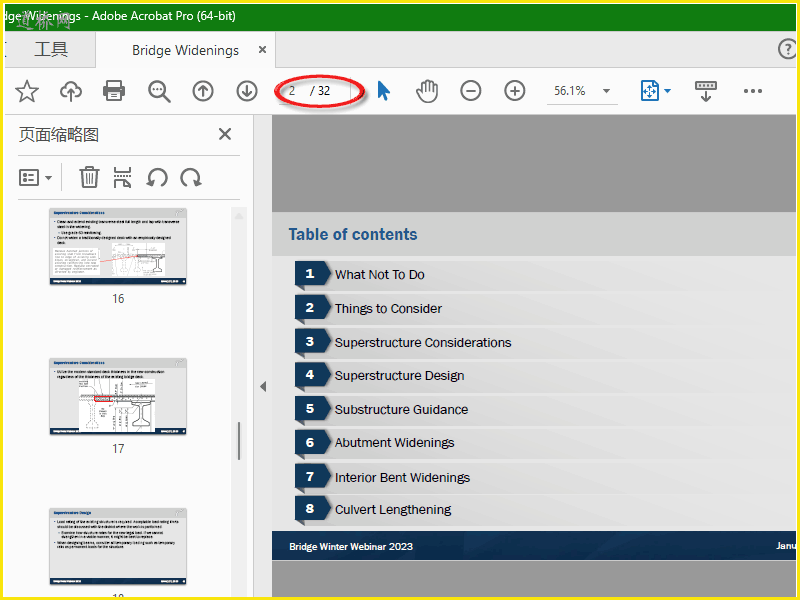The height and width of the screenshot is (600, 800).
Task: Click the extract pages icon
Action: (122, 178)
